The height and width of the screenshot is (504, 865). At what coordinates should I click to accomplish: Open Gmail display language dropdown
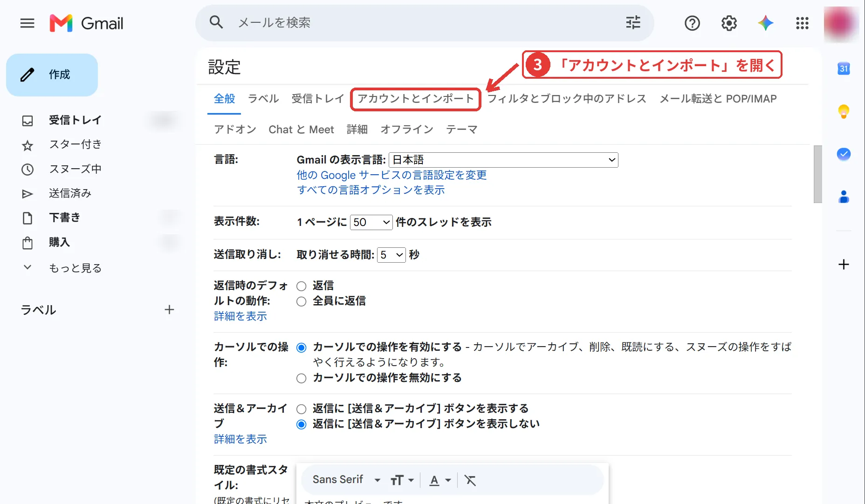click(503, 160)
